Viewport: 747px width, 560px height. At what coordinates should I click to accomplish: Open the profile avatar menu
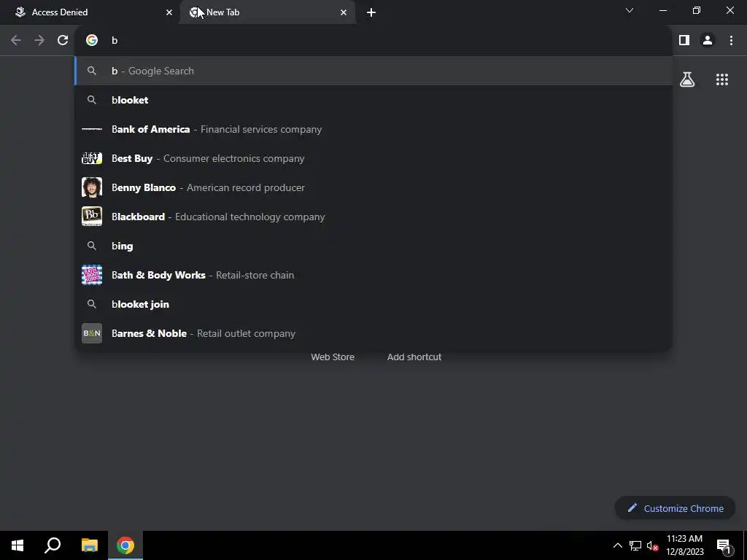point(708,41)
